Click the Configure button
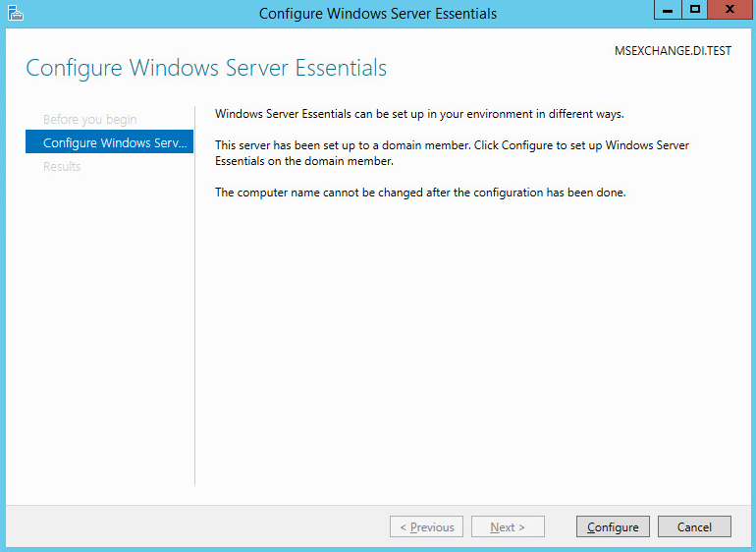The image size is (756, 552). tap(613, 527)
